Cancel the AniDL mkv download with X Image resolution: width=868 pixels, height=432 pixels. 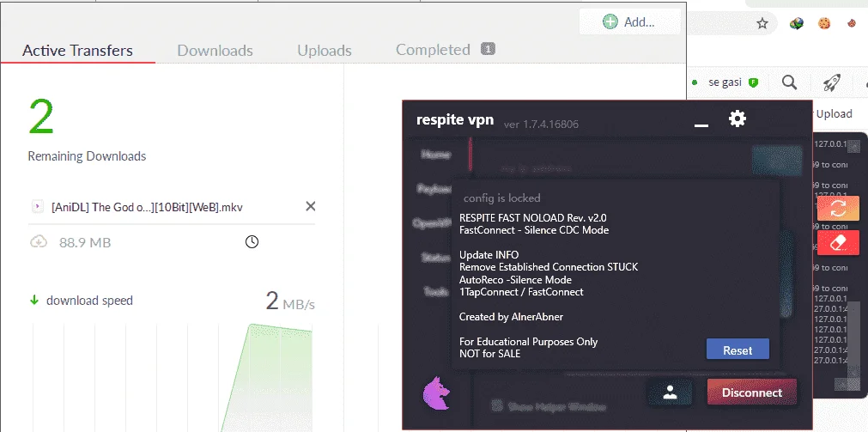coord(311,207)
